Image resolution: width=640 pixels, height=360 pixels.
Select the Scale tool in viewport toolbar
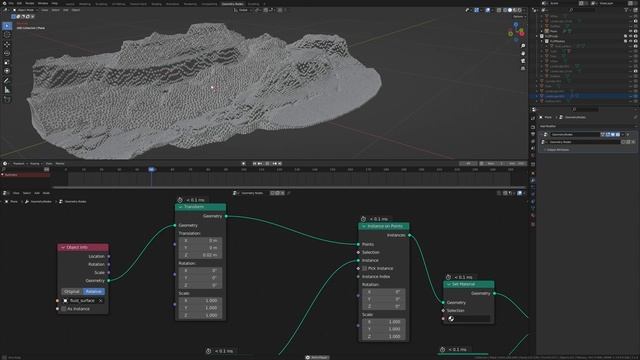7,62
